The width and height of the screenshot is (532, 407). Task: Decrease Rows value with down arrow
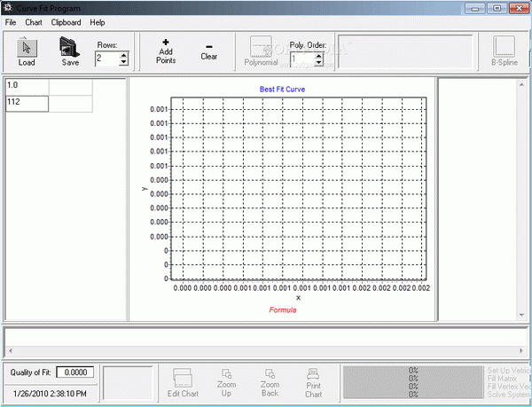click(123, 63)
